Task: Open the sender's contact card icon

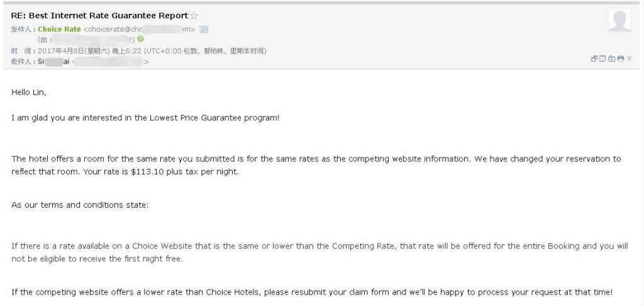Action: point(204,29)
